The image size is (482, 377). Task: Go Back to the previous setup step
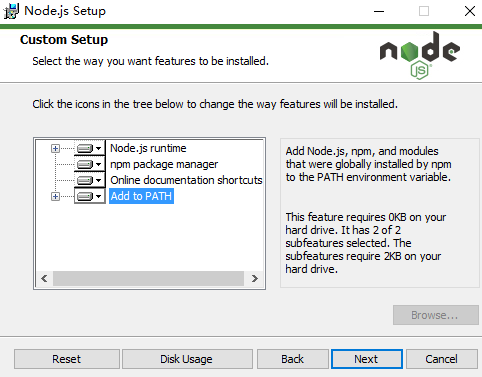tap(293, 359)
